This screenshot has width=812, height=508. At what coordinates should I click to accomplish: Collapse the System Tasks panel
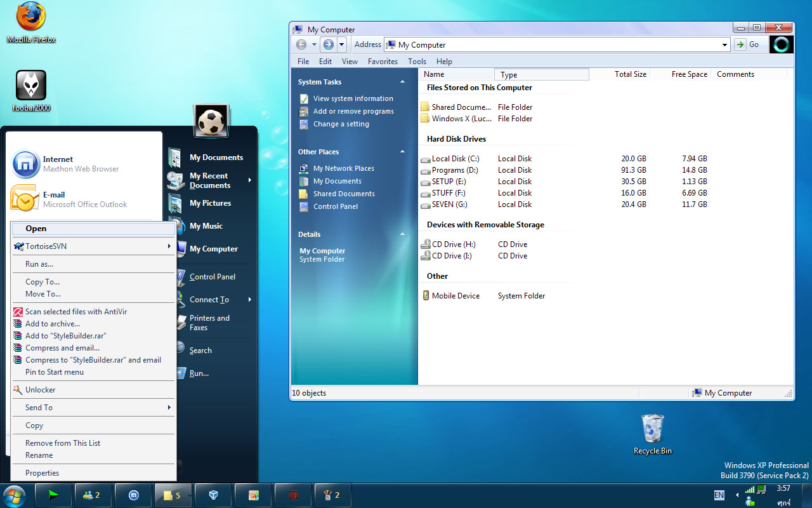(402, 82)
